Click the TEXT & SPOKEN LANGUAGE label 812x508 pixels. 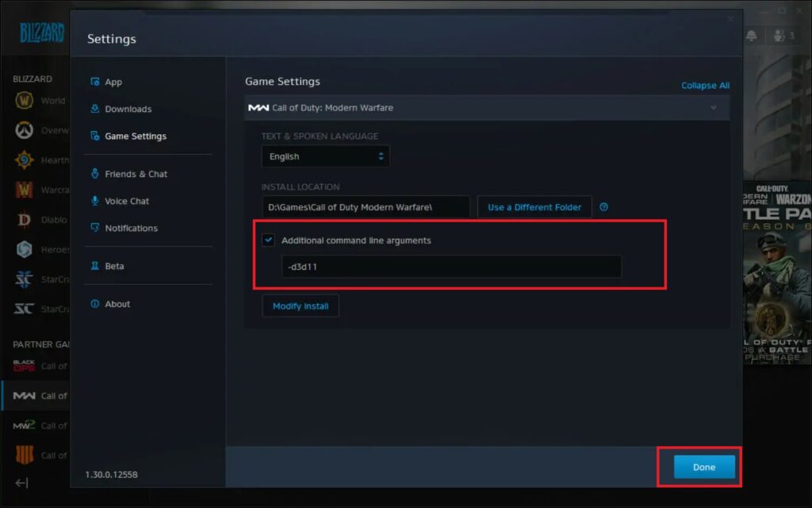coord(320,137)
